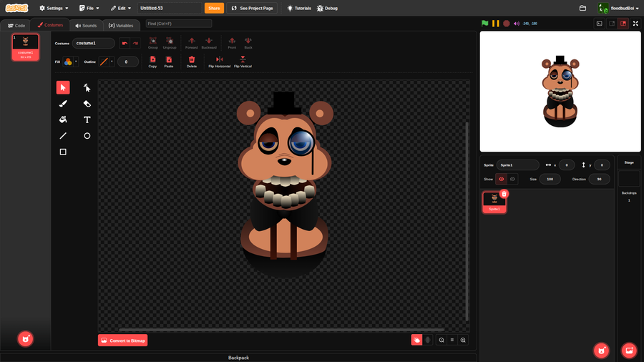Open the Tutorials menu item
This screenshot has width=644, height=362.
pos(299,8)
